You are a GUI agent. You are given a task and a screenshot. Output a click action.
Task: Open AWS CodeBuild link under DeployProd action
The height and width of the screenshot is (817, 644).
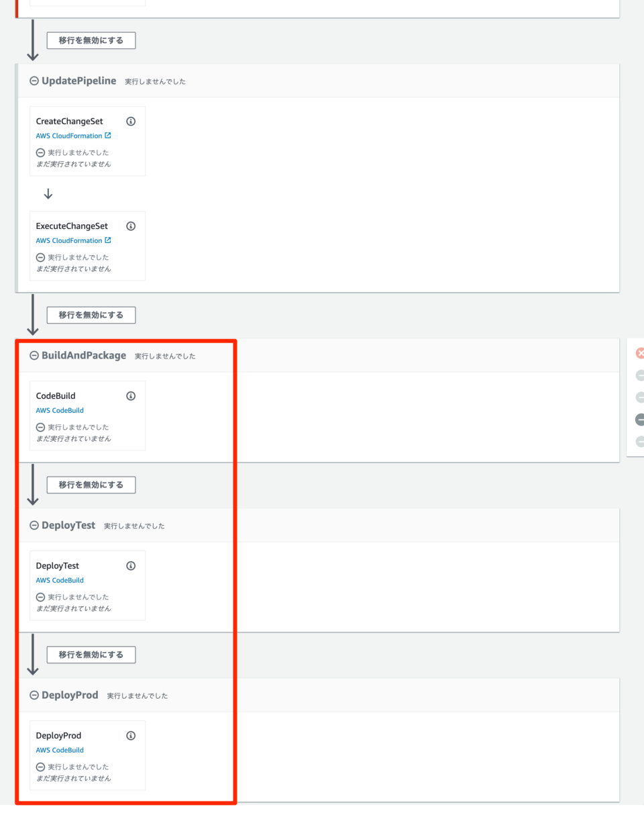(60, 750)
